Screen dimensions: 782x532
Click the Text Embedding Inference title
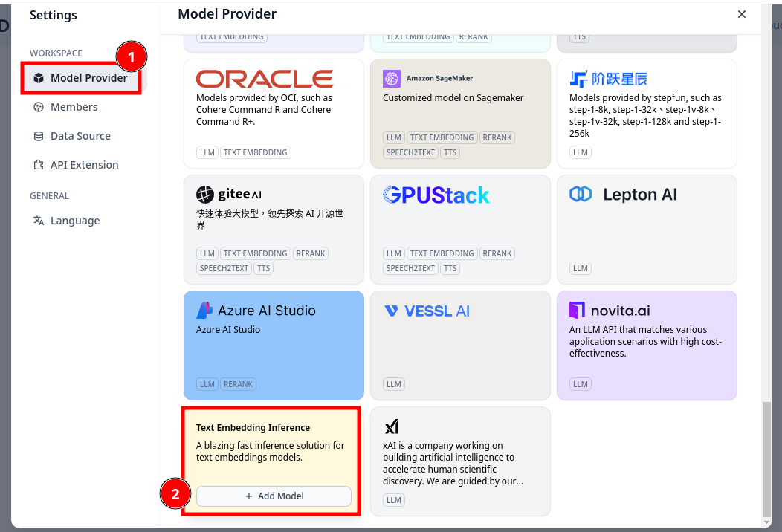point(253,428)
